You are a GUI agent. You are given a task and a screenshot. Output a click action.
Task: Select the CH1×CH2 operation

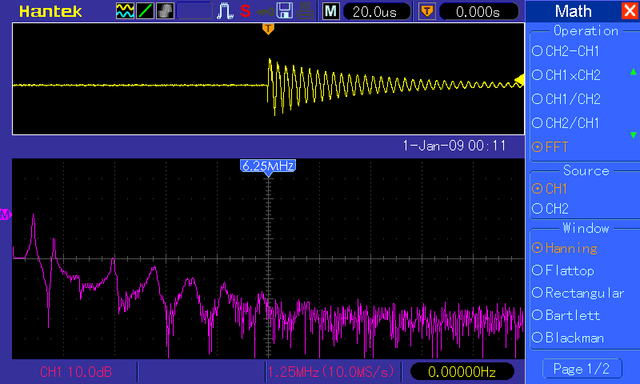click(x=566, y=75)
